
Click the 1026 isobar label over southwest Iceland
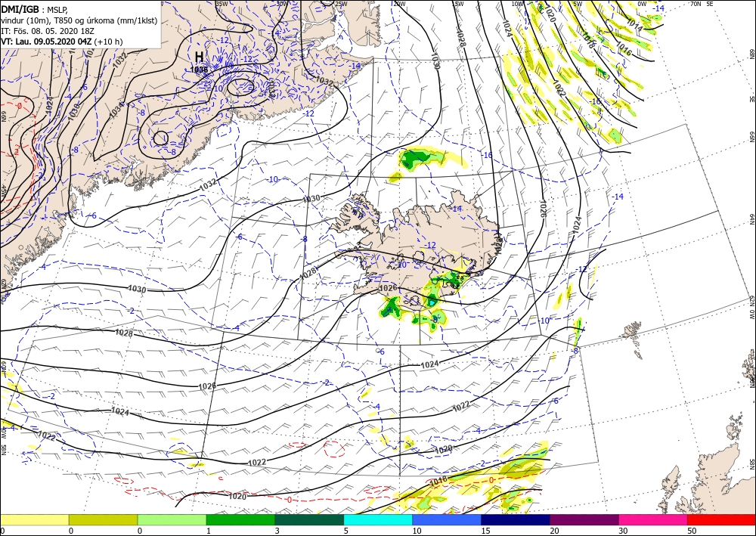tap(388, 288)
